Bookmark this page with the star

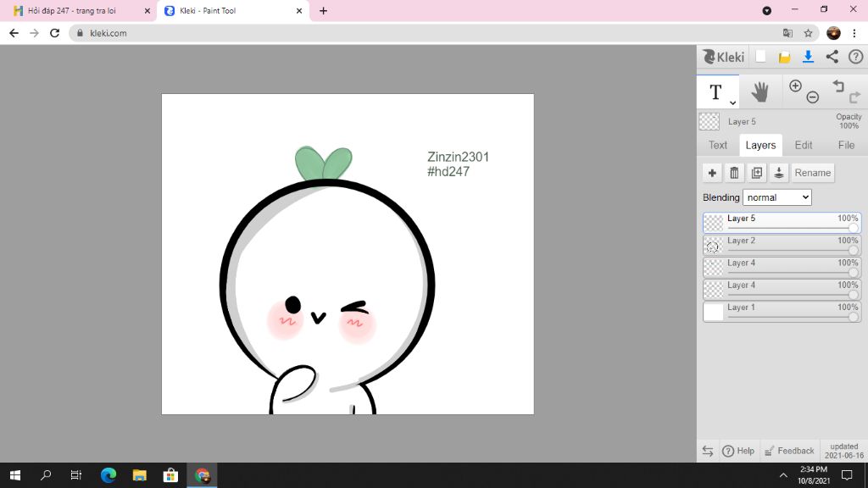tap(808, 33)
